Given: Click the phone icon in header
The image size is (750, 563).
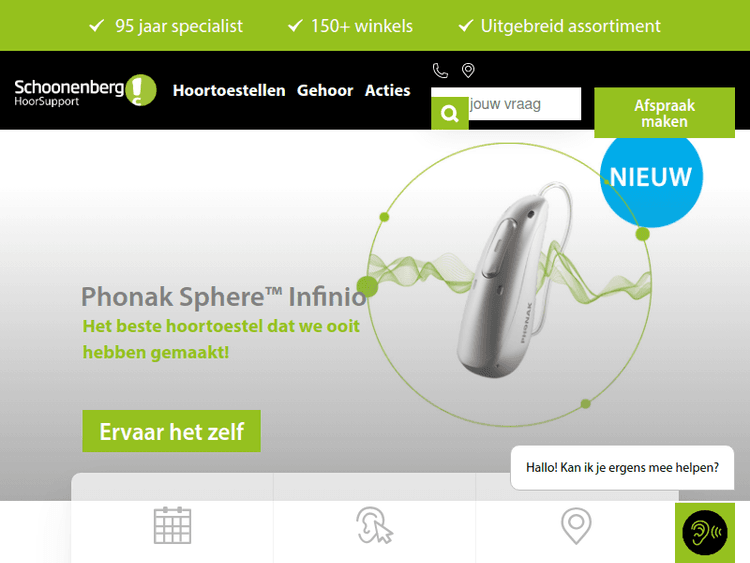Looking at the screenshot, I should coord(440,70).
